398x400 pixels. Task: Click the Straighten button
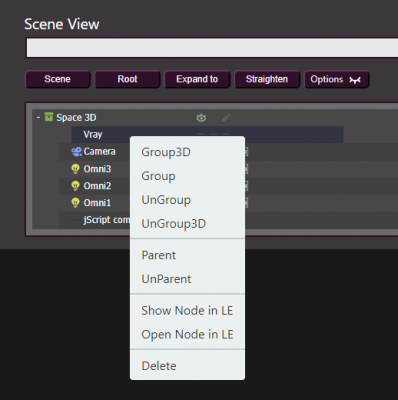[267, 79]
